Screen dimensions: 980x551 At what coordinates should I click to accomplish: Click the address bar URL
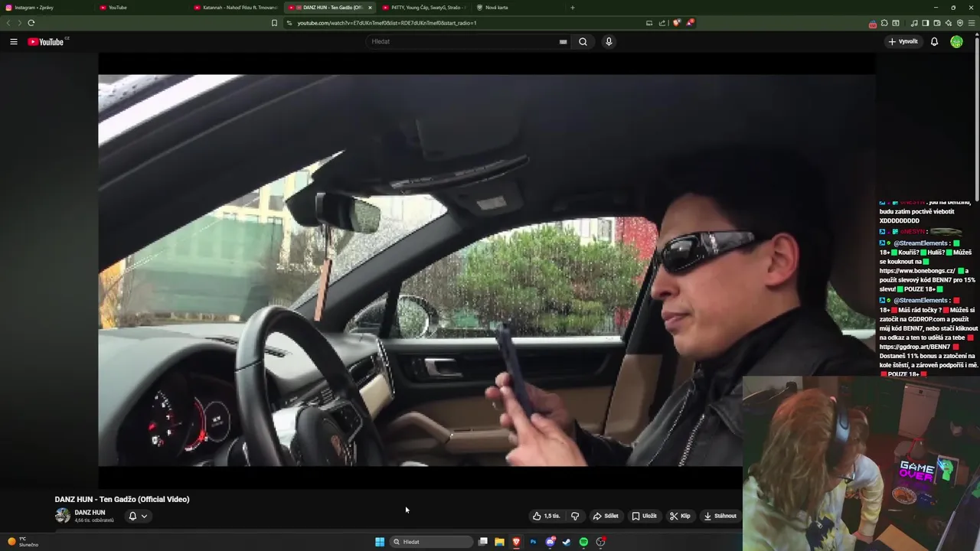point(387,23)
